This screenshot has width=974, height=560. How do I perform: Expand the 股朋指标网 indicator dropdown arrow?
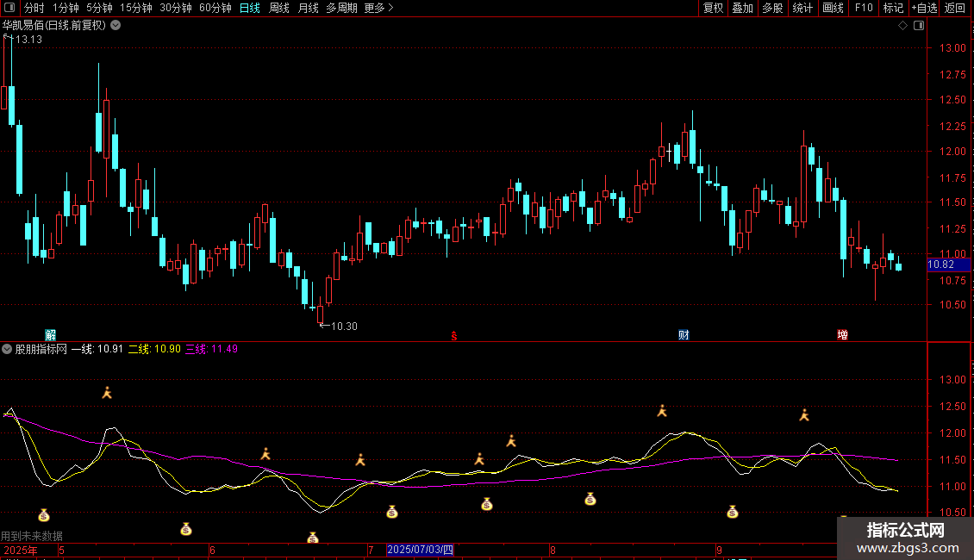click(x=7, y=349)
